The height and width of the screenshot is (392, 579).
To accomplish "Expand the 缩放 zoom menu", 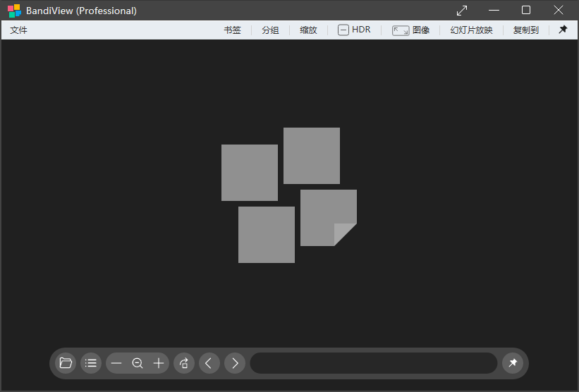I will tap(308, 30).
